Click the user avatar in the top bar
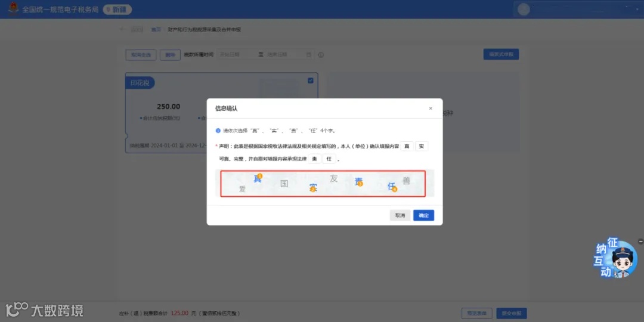Image resolution: width=644 pixels, height=322 pixels. [x=524, y=10]
